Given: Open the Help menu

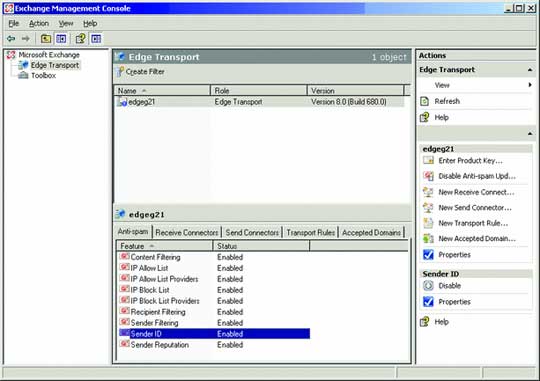Looking at the screenshot, I should click(x=90, y=23).
